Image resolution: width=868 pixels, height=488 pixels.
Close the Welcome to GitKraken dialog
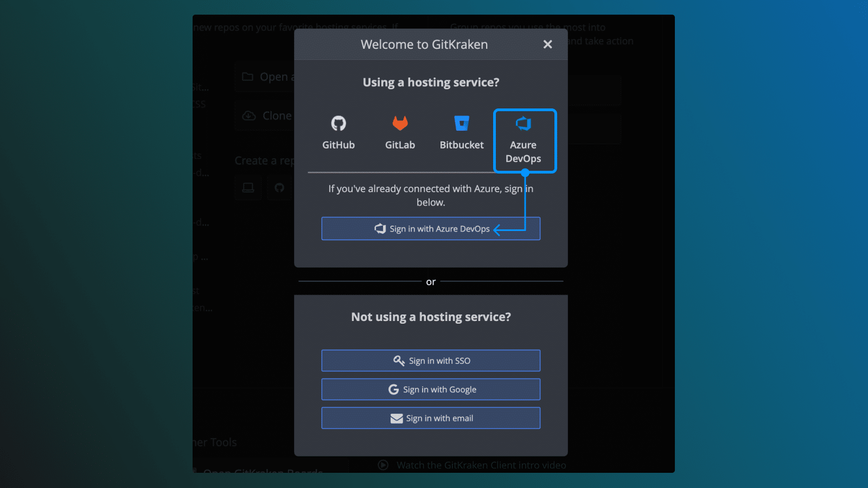coord(548,44)
